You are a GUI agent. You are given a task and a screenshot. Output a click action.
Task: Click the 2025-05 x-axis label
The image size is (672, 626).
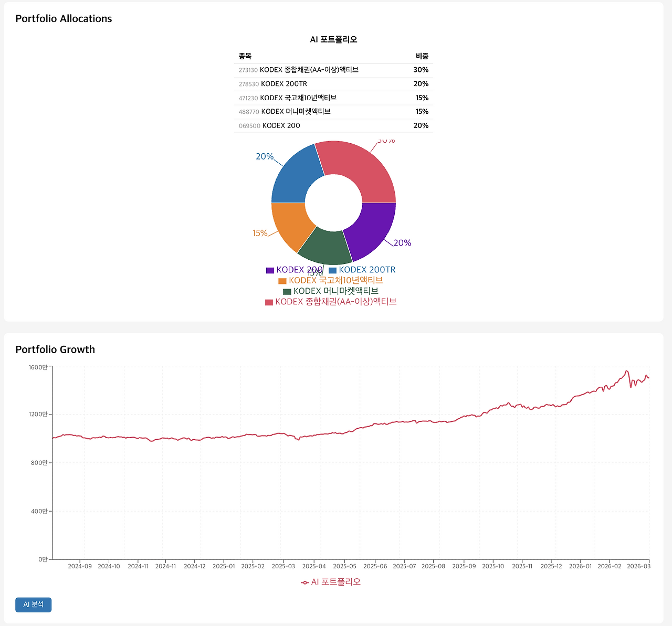pos(344,567)
